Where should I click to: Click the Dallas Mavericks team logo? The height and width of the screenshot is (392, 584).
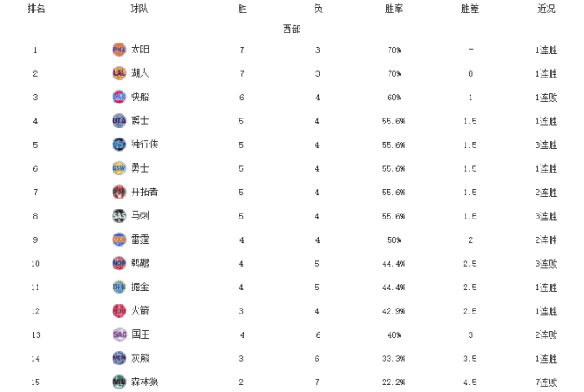118,144
